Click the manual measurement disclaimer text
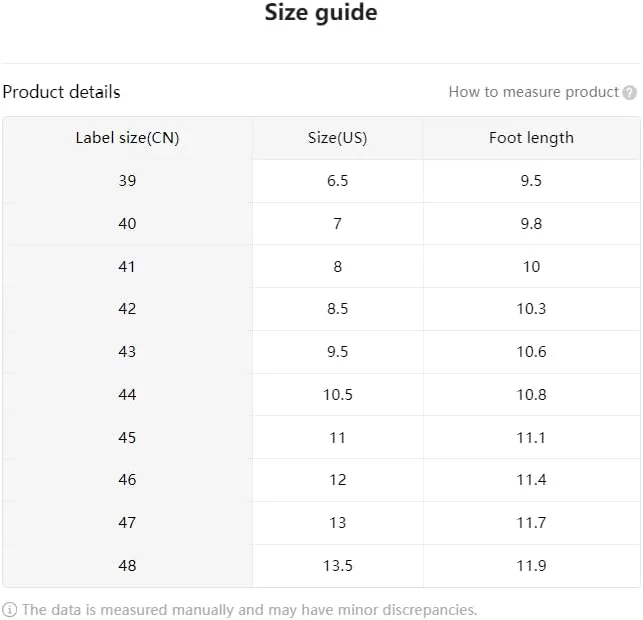The width and height of the screenshot is (643, 620). coord(250,610)
